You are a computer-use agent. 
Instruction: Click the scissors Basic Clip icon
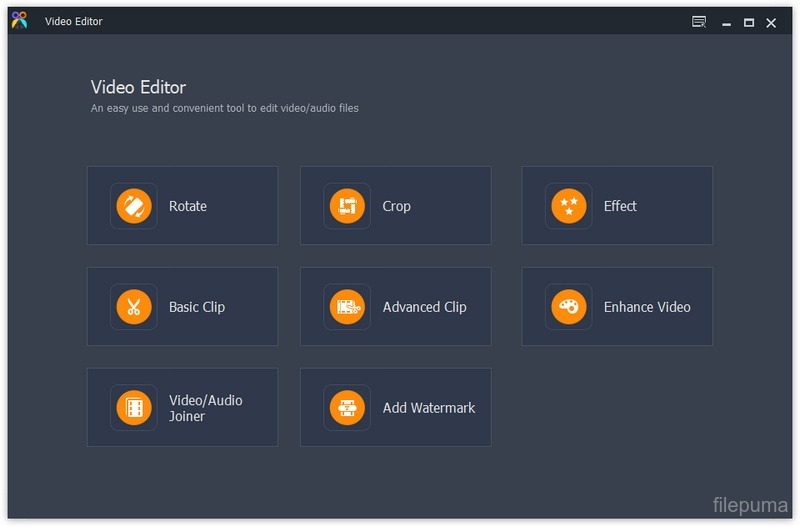click(133, 307)
